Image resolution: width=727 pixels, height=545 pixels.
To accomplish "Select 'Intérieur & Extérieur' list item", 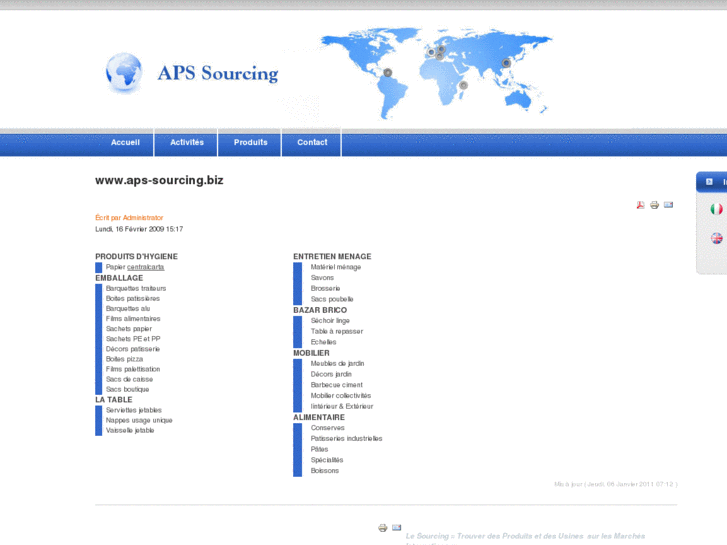I will click(342, 406).
